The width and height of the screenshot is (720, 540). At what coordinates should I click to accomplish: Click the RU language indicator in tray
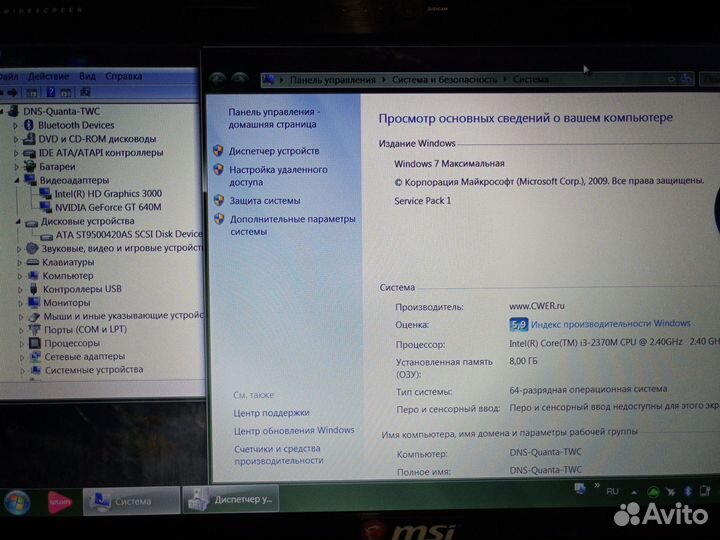tap(613, 492)
